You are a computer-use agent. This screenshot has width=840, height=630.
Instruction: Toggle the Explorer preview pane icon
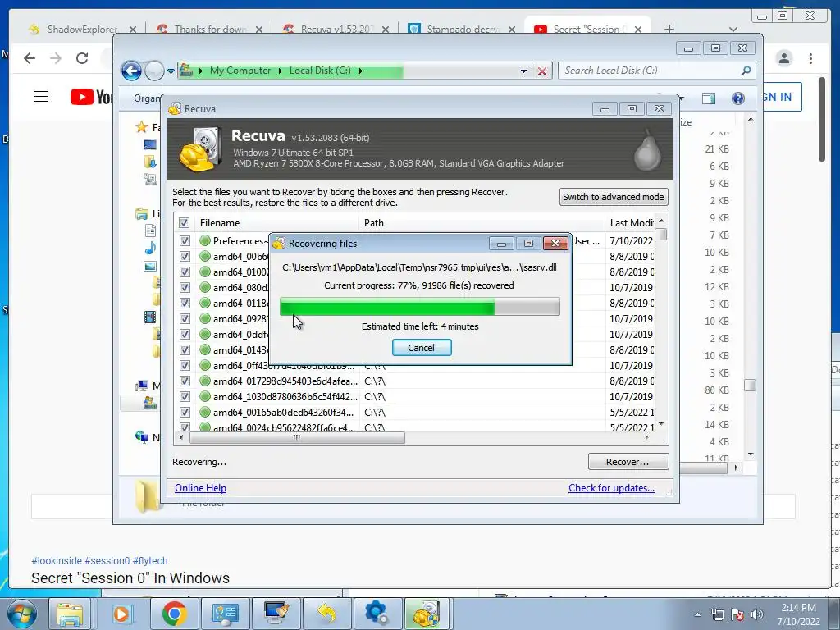tap(709, 98)
